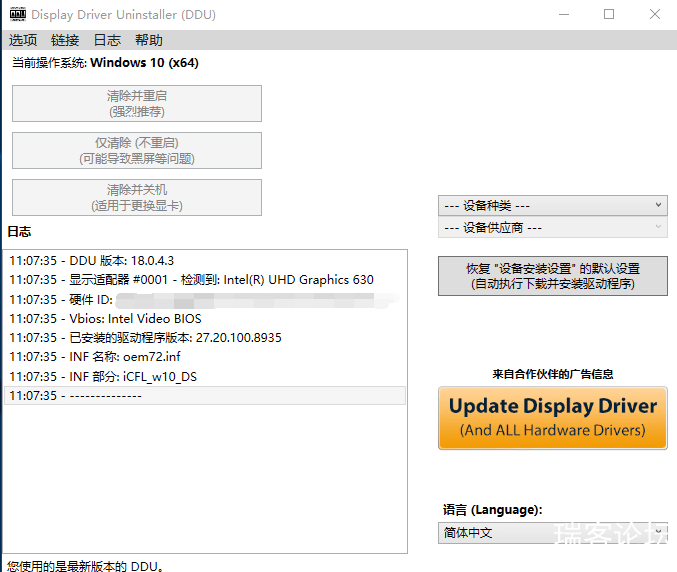Click the Update Display Driver ad banner

pos(552,418)
